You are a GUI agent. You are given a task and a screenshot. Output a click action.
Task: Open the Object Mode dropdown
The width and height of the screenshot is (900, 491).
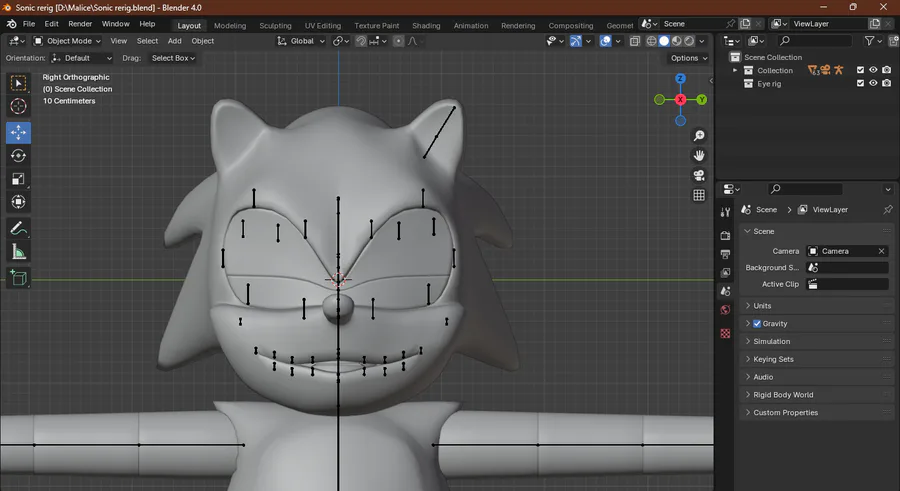tap(68, 41)
